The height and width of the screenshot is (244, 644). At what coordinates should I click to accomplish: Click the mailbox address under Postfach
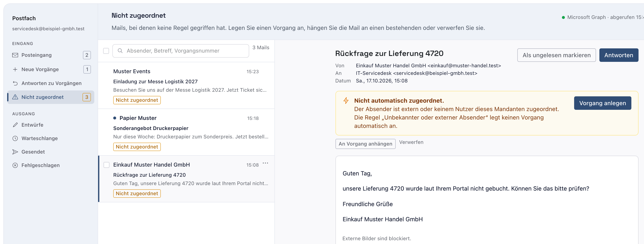pyautogui.click(x=48, y=28)
